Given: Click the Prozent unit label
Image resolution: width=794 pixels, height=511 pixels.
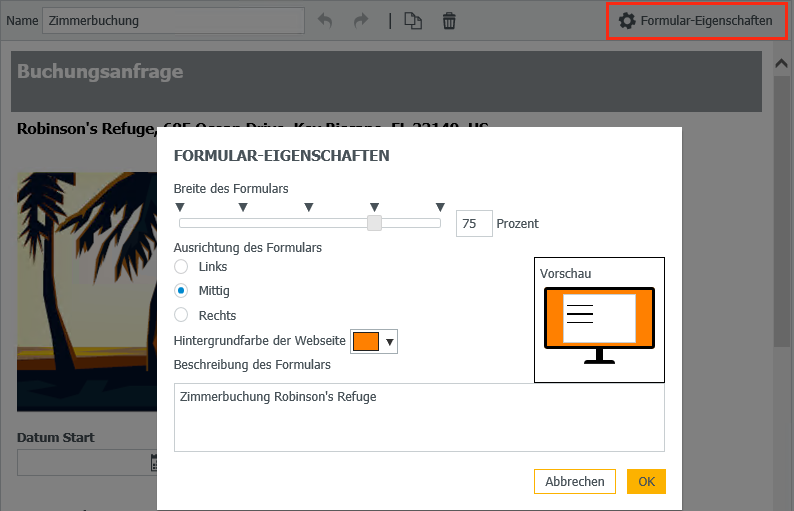Looking at the screenshot, I should (518, 223).
